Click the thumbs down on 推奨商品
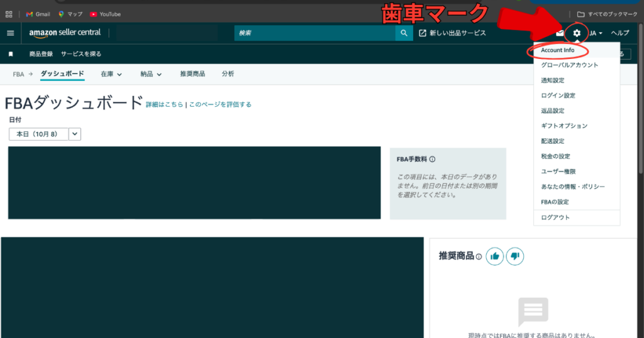644x338 pixels. [514, 256]
